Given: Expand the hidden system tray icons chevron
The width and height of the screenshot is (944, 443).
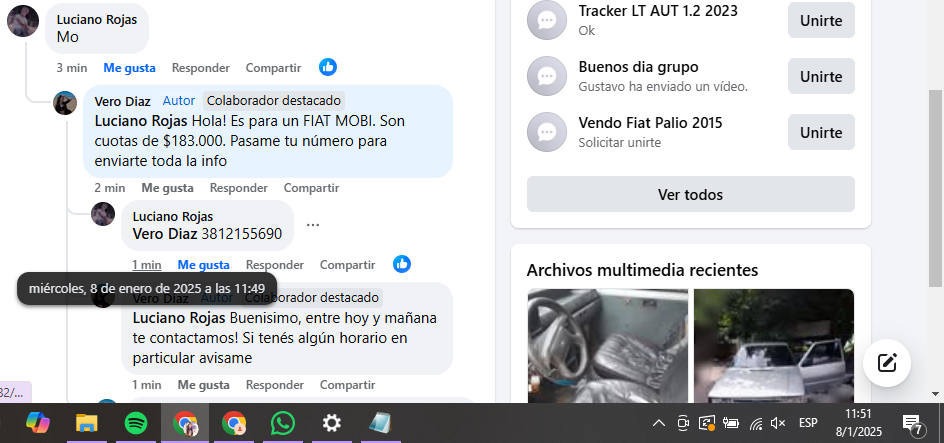Looking at the screenshot, I should [x=659, y=424].
